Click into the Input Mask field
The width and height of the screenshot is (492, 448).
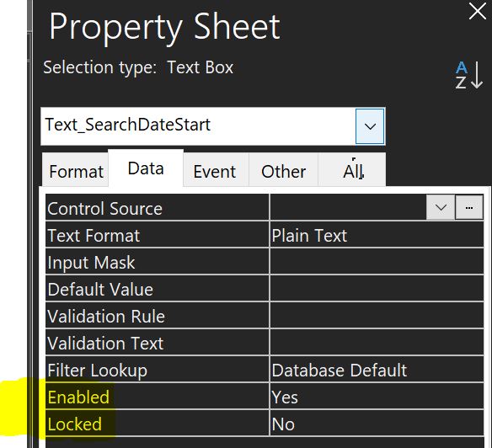(377, 262)
